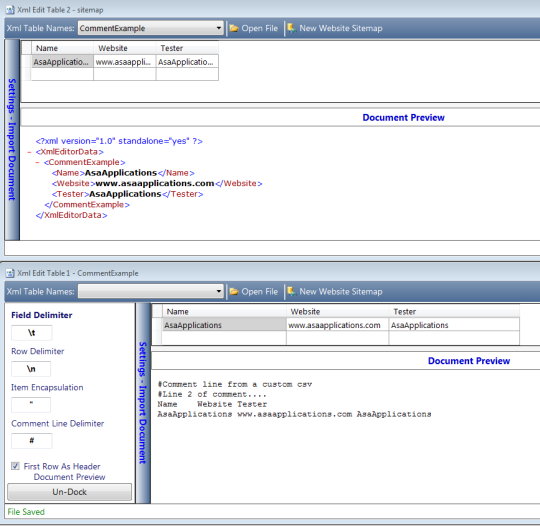Click New Website Sitemap text in CommentExample window
Screen dimensions: 540x526
pos(341,292)
